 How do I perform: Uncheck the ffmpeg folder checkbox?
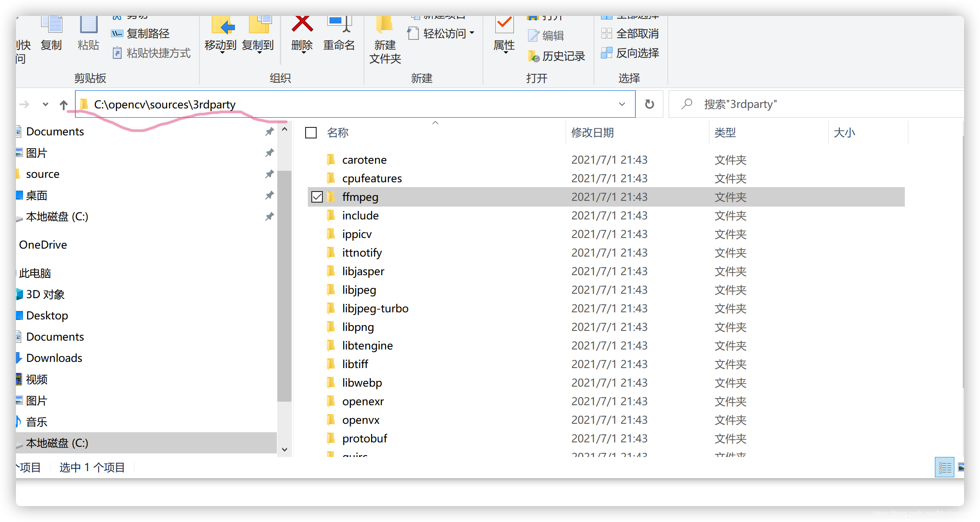317,197
